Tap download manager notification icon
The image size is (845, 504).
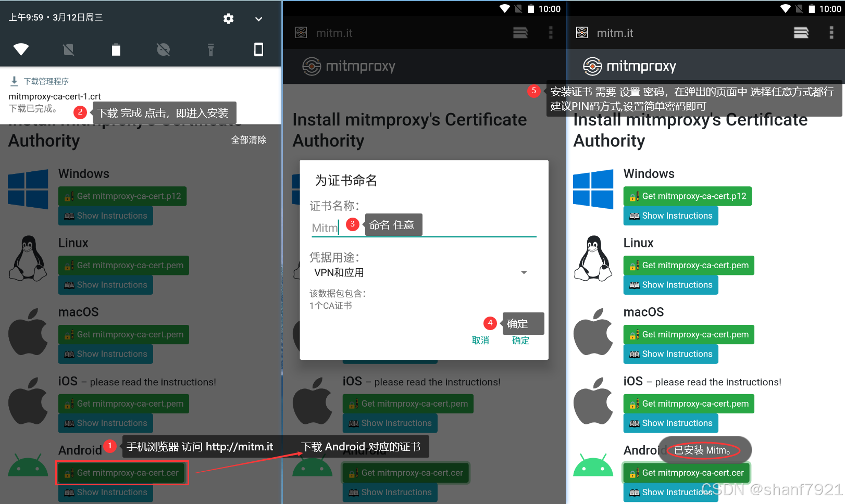[x=15, y=81]
